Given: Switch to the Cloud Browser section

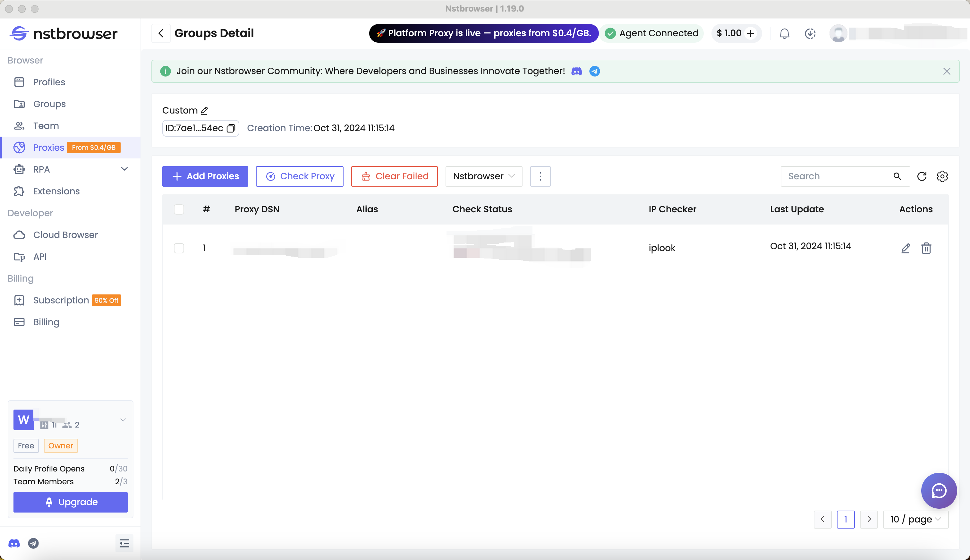Looking at the screenshot, I should 65,234.
